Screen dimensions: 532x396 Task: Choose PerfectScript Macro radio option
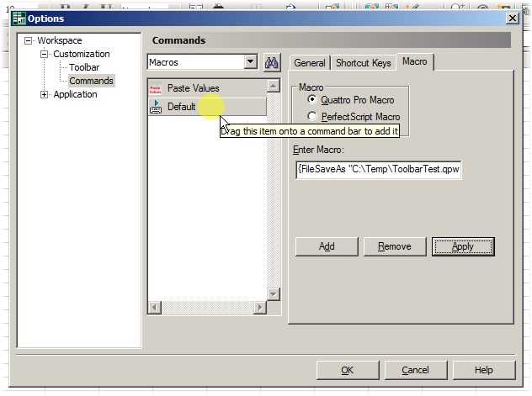click(x=312, y=117)
